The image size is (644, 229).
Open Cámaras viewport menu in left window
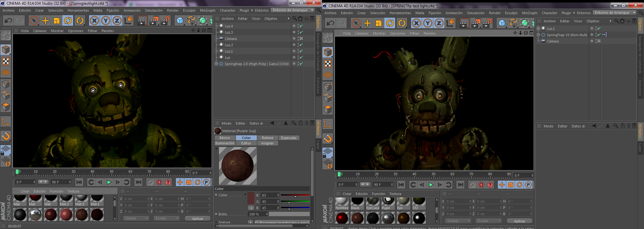pyautogui.click(x=40, y=31)
